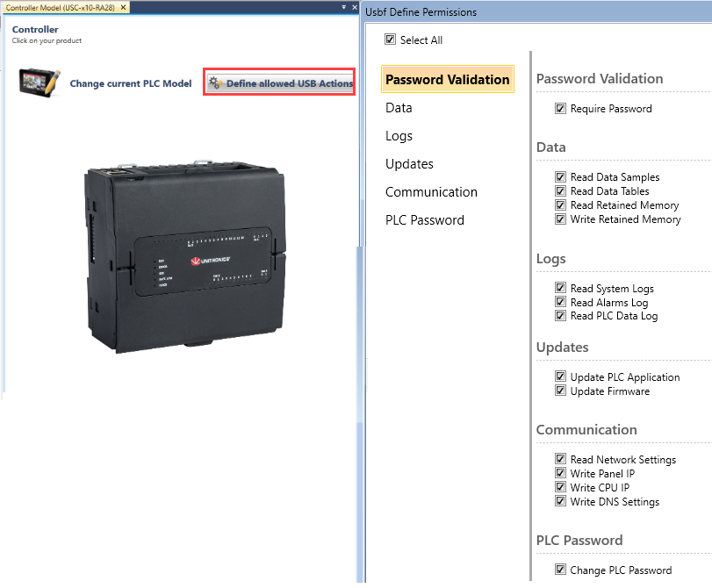Uncheck Require Password
Viewport: 712px width, 588px height.
[560, 108]
